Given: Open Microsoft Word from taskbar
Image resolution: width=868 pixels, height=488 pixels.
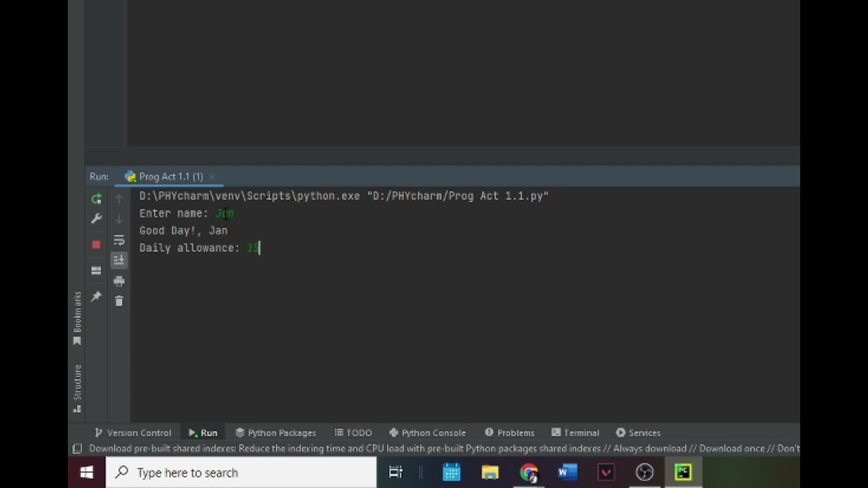Looking at the screenshot, I should coord(568,472).
